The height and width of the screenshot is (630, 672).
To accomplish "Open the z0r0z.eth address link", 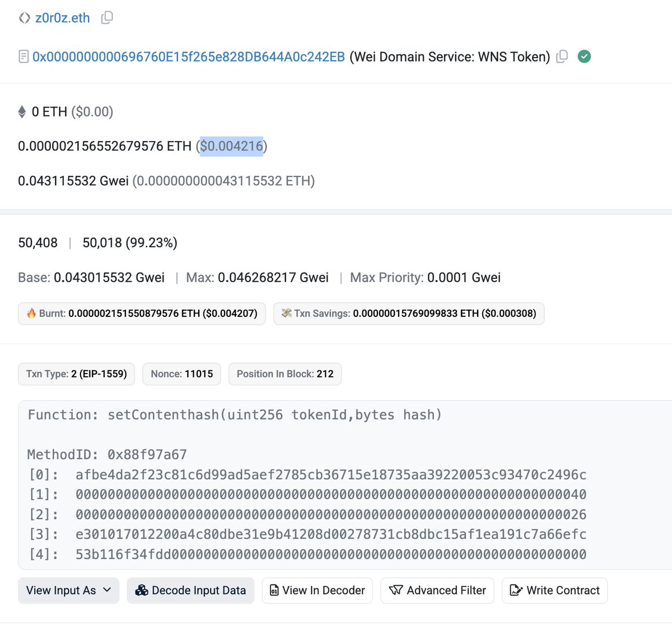I will [x=62, y=18].
